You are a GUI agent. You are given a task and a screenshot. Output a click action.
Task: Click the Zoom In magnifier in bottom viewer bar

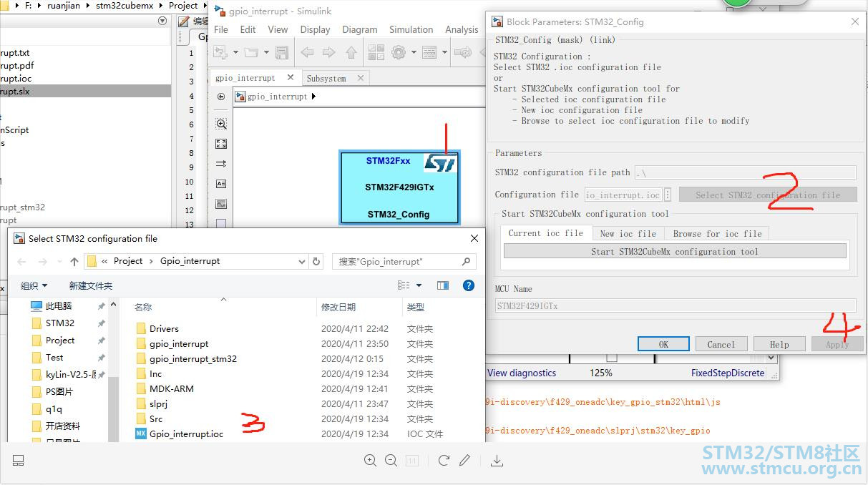click(370, 460)
